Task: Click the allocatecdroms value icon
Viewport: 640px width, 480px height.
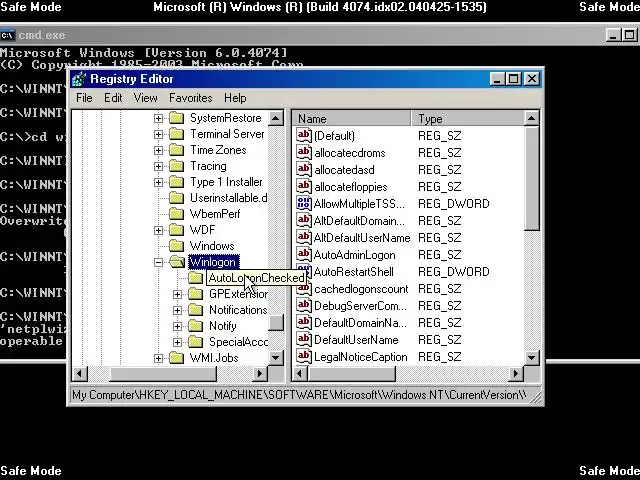Action: 304,152
